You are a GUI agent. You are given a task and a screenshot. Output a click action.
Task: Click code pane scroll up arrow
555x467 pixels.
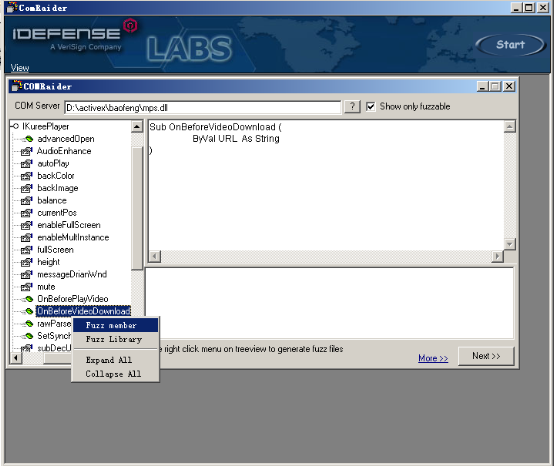[509, 126]
